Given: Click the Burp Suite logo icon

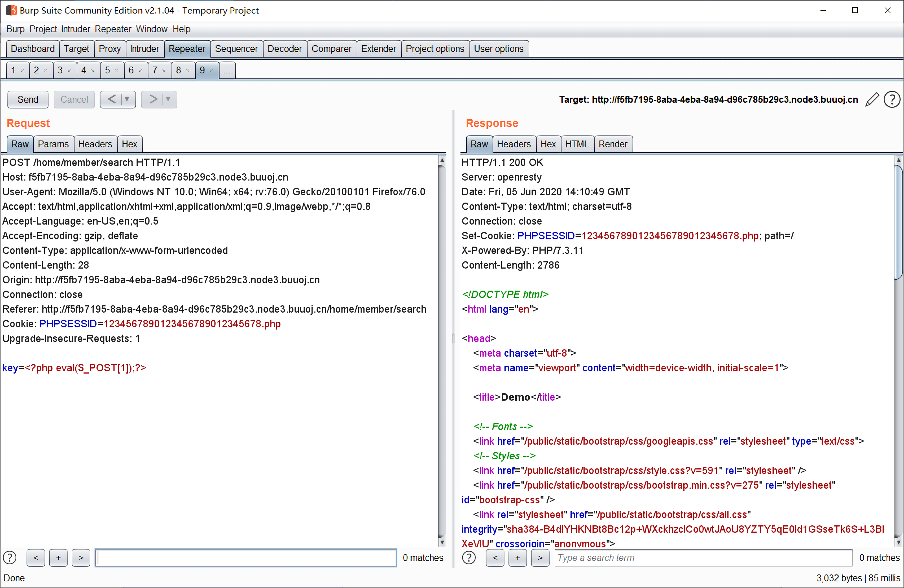Looking at the screenshot, I should pos(11,10).
